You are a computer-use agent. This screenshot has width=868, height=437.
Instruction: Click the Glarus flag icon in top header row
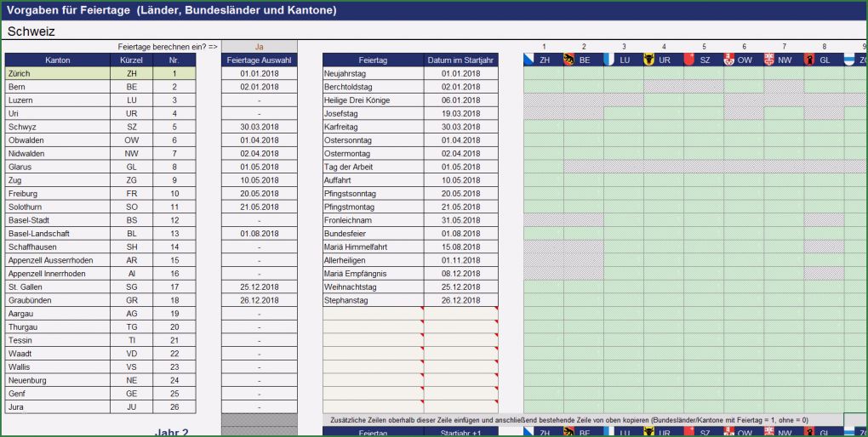pos(808,60)
